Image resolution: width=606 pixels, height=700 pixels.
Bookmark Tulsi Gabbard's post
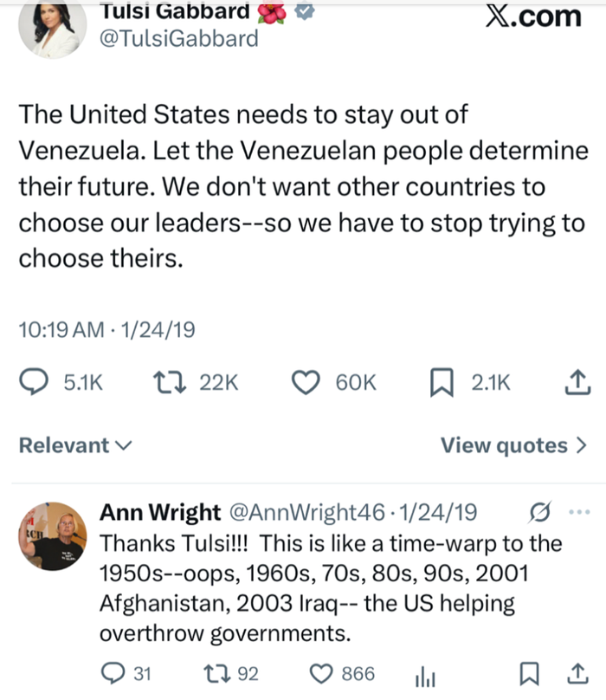pos(442,382)
